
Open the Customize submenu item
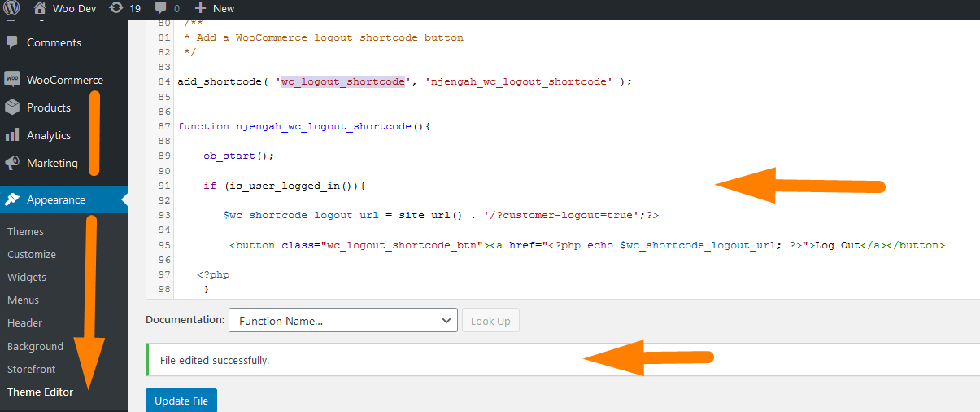coord(32,255)
